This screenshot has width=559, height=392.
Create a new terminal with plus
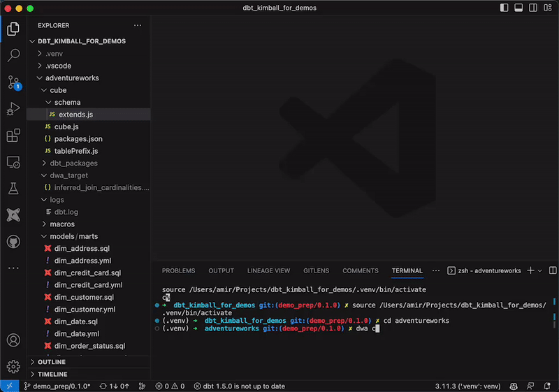click(530, 270)
